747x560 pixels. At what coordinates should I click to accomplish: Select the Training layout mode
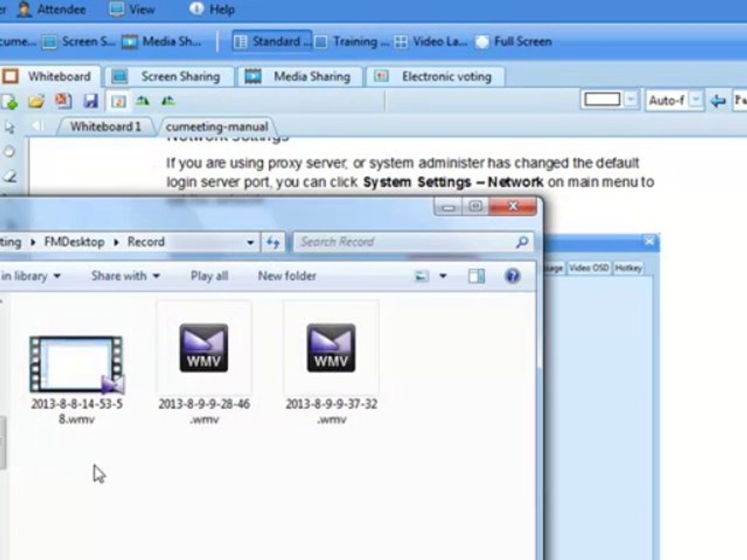pyautogui.click(x=352, y=42)
